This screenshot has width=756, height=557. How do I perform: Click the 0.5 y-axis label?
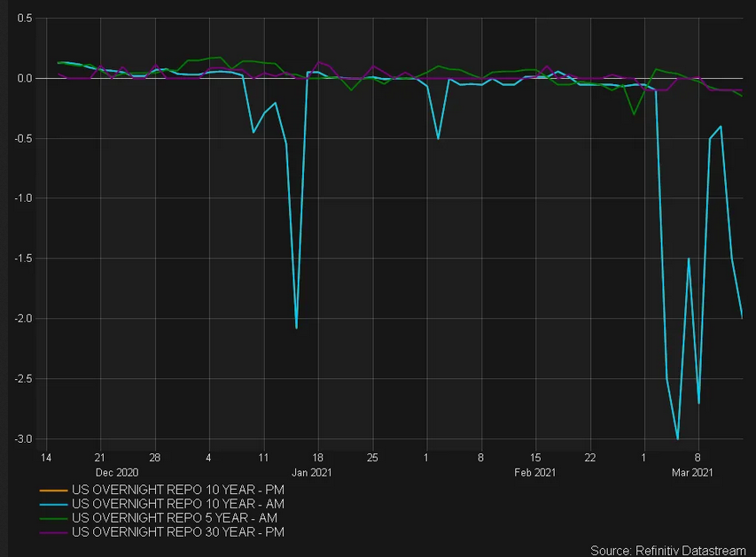pos(25,19)
